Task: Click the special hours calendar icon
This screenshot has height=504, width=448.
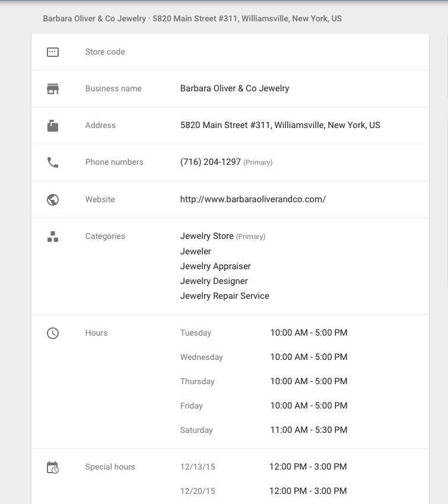Action: point(53,467)
